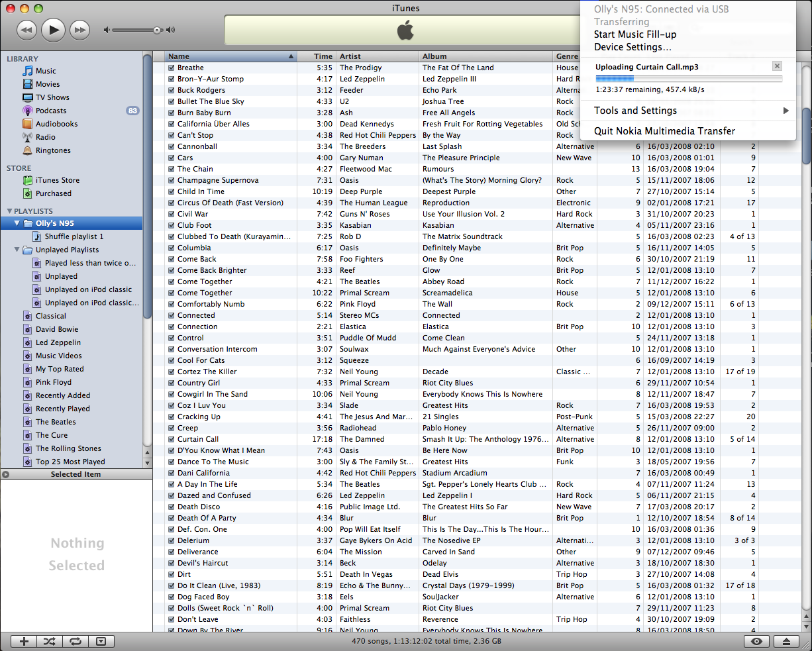Open the Classical smart playlist icon

27,316
